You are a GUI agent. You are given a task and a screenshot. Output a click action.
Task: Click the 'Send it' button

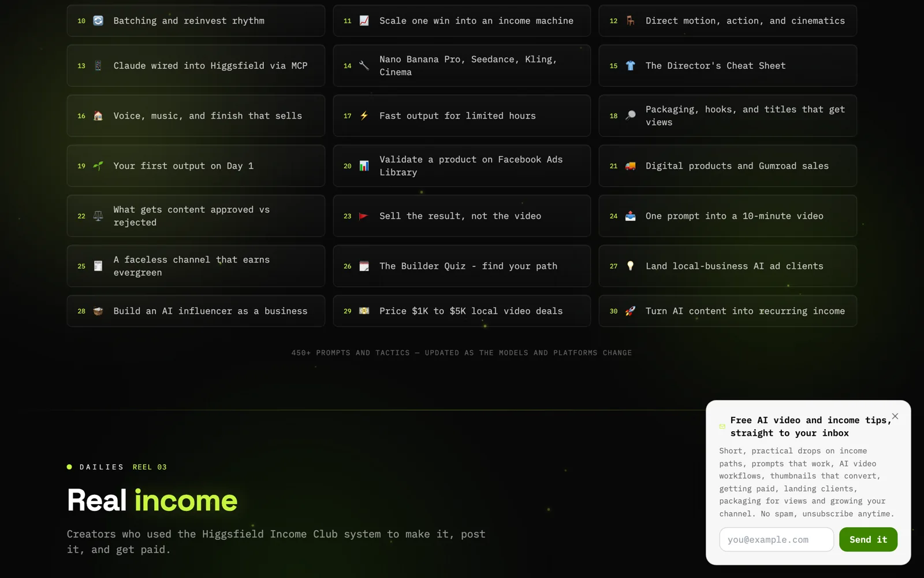tap(868, 539)
